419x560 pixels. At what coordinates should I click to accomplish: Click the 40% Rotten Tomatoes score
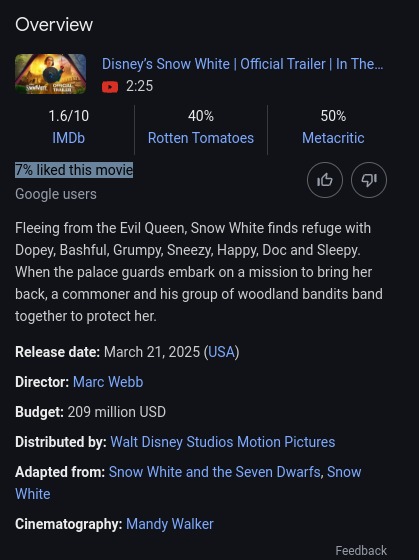(201, 116)
